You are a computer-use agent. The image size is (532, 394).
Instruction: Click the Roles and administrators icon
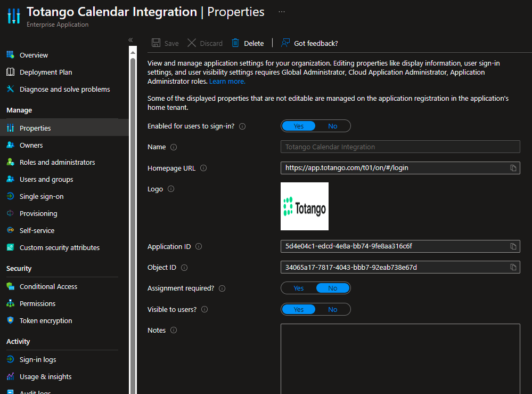pos(10,162)
